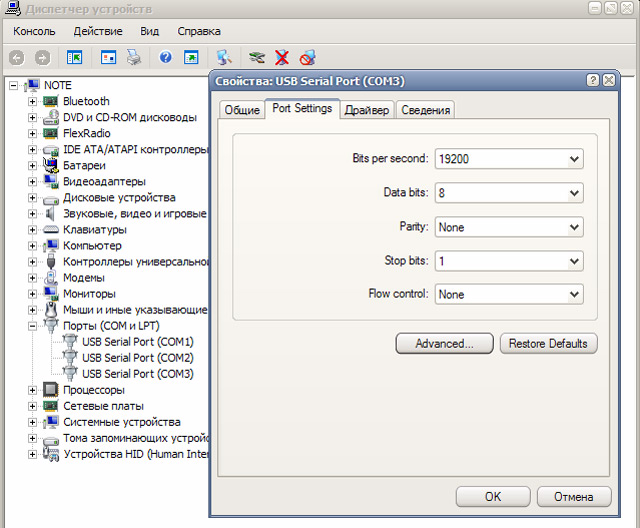This screenshot has height=528, width=640.
Task: Click the Forward arrow toolbar icon
Action: pos(42,58)
